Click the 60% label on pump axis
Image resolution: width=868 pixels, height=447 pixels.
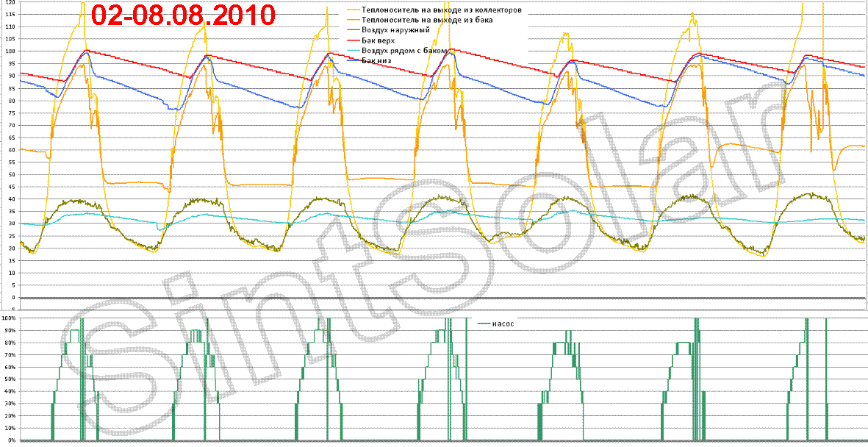(10, 368)
